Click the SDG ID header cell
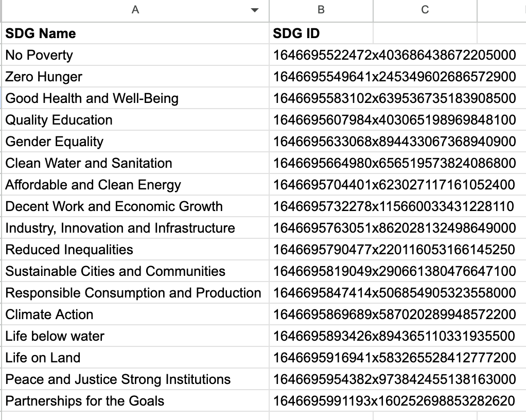 [321, 33]
